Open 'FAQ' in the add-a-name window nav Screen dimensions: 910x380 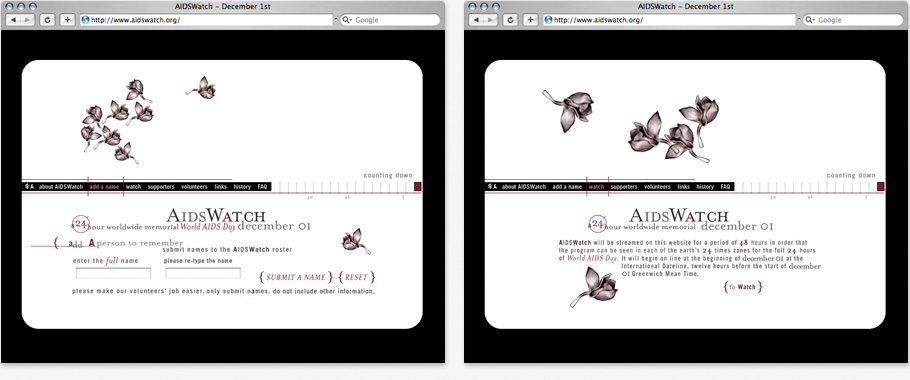(x=262, y=187)
